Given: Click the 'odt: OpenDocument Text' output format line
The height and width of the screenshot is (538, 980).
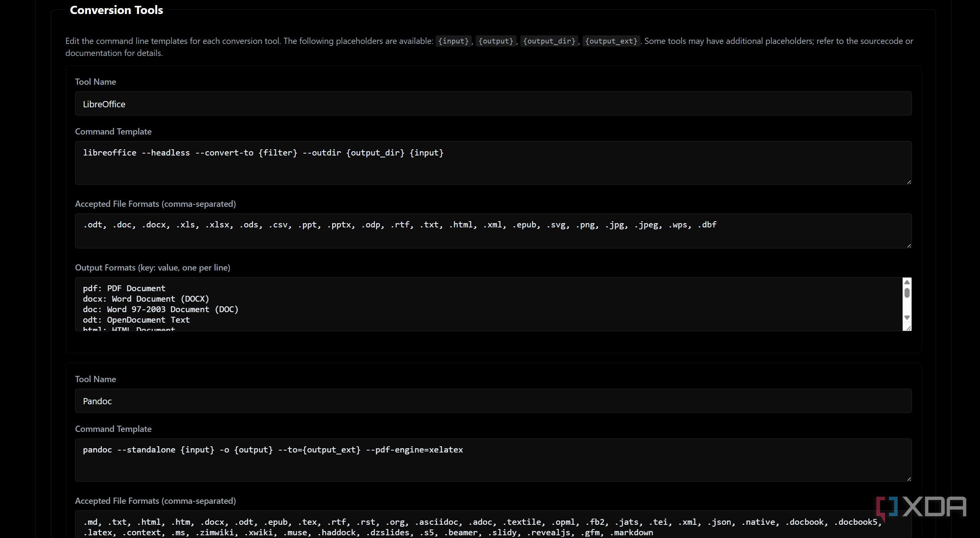Looking at the screenshot, I should pyautogui.click(x=136, y=320).
